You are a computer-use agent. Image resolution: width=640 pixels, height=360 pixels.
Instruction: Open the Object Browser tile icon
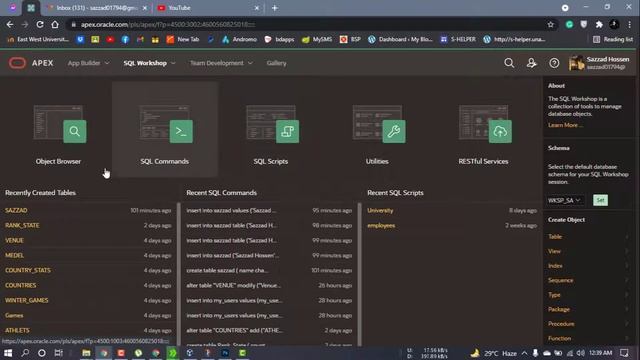click(75, 131)
